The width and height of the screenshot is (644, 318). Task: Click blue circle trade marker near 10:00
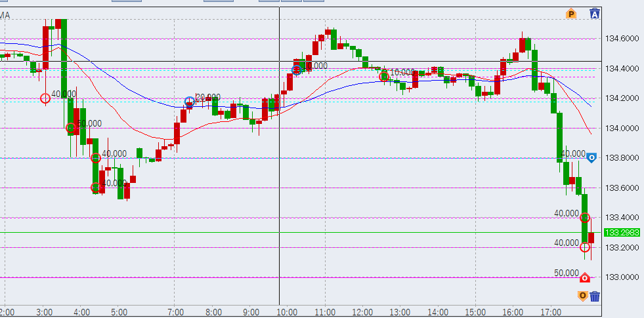click(297, 69)
